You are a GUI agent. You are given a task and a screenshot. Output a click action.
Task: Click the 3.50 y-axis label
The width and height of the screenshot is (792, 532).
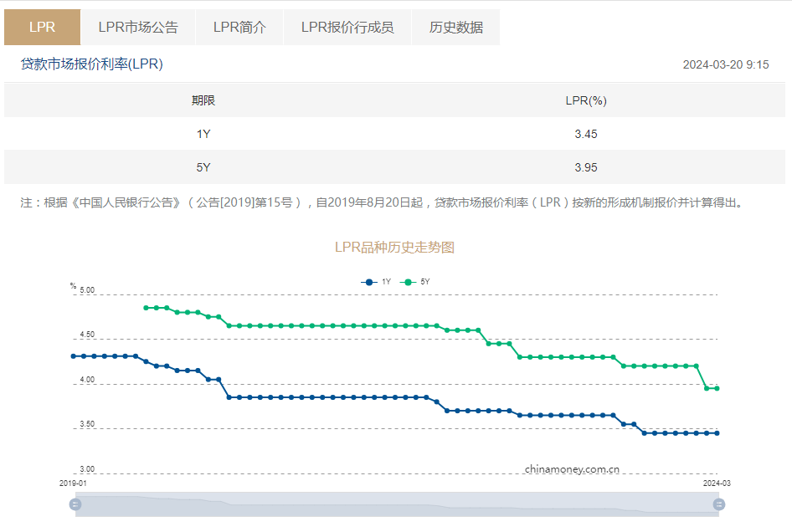(x=87, y=424)
